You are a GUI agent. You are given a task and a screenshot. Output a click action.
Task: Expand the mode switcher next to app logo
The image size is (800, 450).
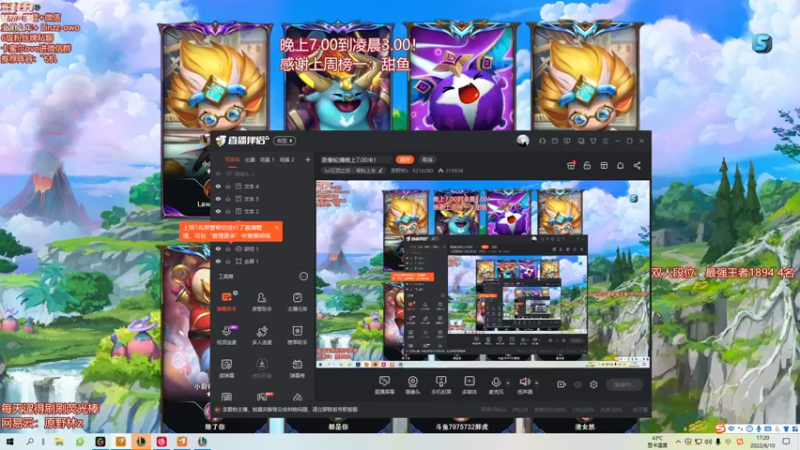tap(285, 140)
